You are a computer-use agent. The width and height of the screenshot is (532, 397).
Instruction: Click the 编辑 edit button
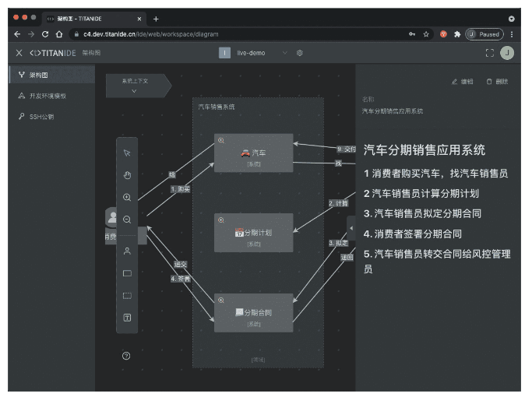463,82
